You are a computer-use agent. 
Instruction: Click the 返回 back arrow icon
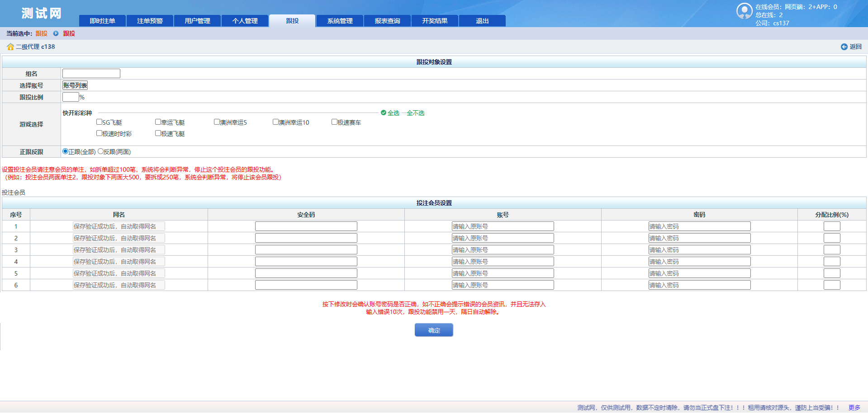pyautogui.click(x=844, y=47)
